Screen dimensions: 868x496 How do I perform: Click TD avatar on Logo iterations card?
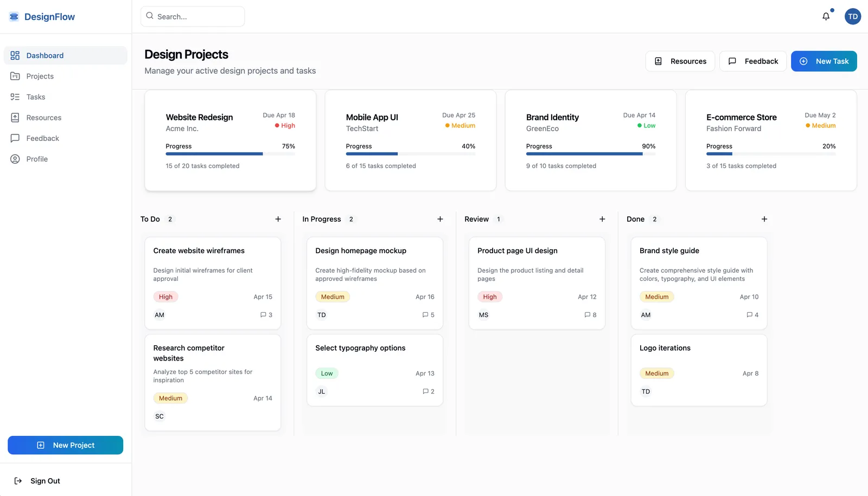point(646,391)
